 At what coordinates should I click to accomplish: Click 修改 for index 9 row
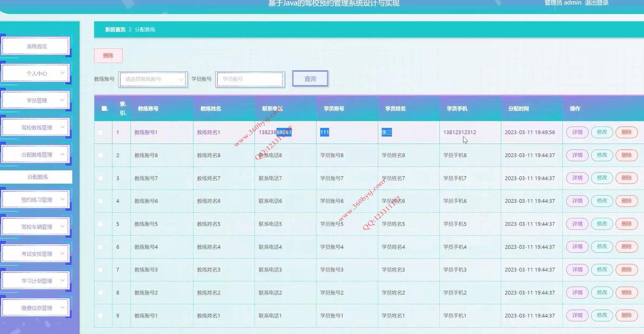click(x=602, y=316)
